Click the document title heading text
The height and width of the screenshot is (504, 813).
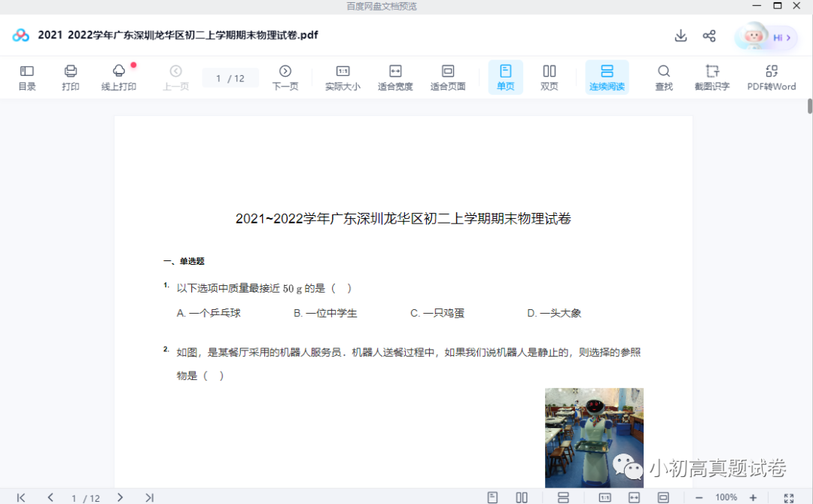pos(403,219)
